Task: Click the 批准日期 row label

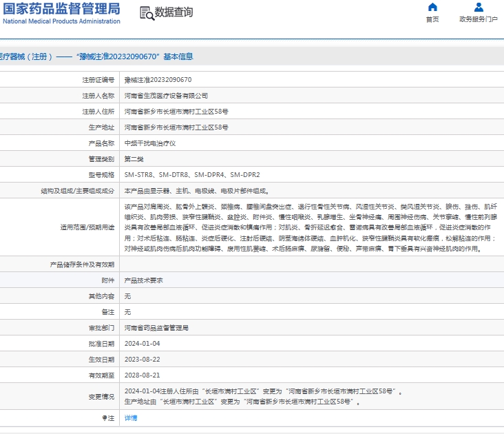Action: [101, 344]
